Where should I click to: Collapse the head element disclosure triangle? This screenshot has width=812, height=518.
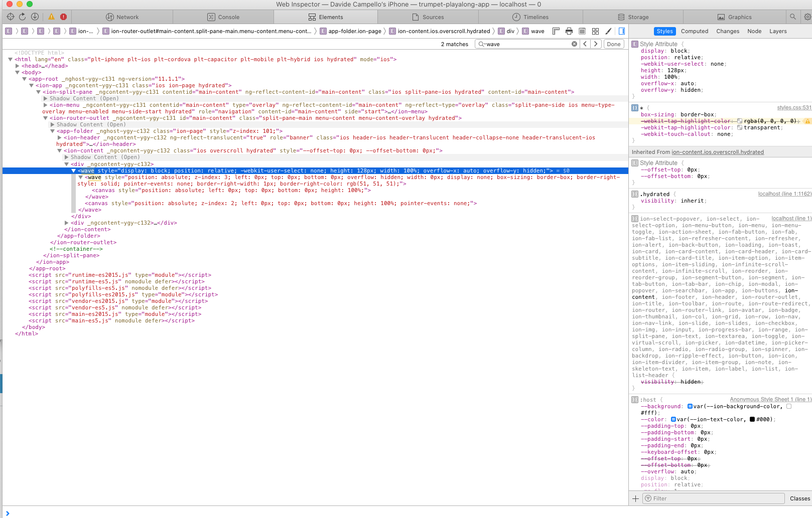(18, 66)
